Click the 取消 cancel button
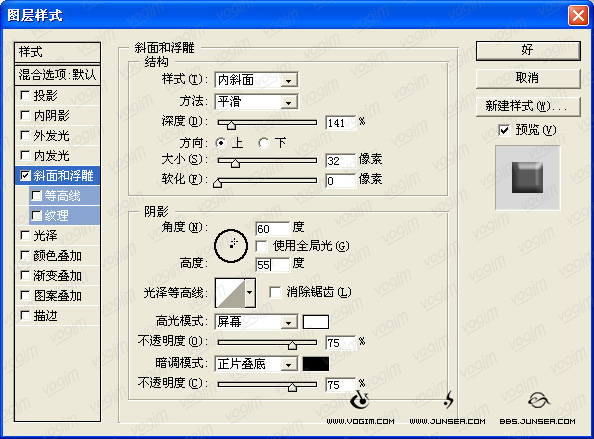Screen dimensions: 594x439 tap(528, 78)
